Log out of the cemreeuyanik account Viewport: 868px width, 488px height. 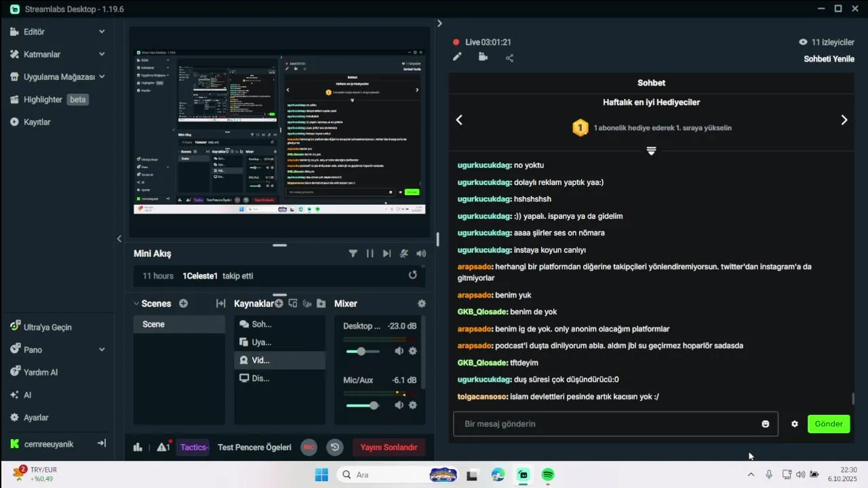(102, 443)
